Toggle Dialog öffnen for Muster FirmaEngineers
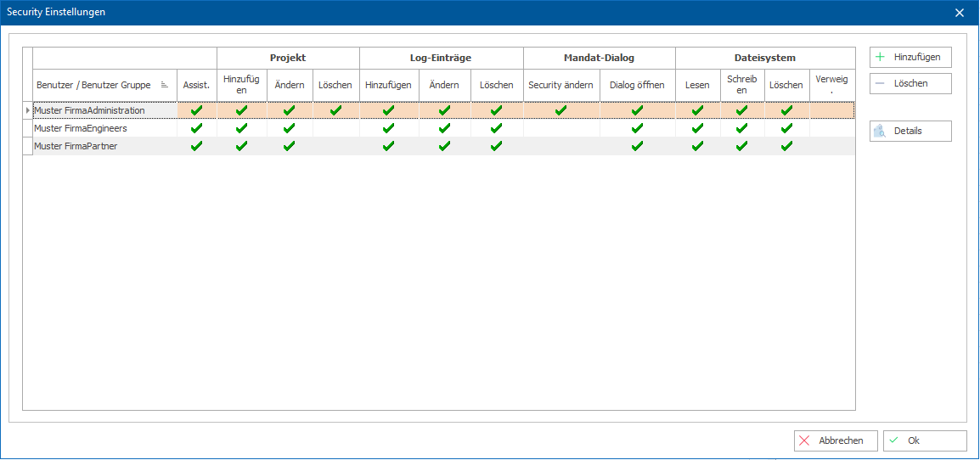Viewport: 980px width, 460px height. 638,128
